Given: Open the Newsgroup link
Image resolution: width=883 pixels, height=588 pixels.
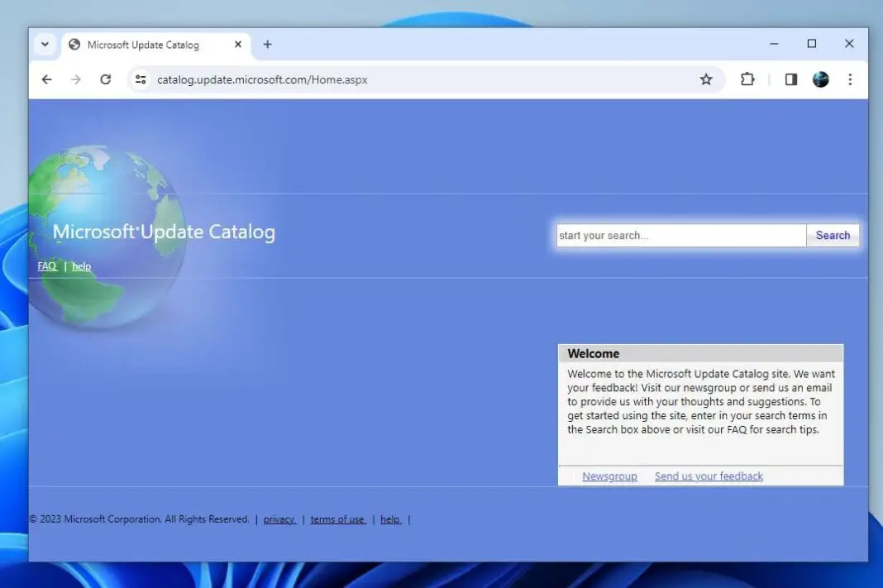Looking at the screenshot, I should pos(609,476).
